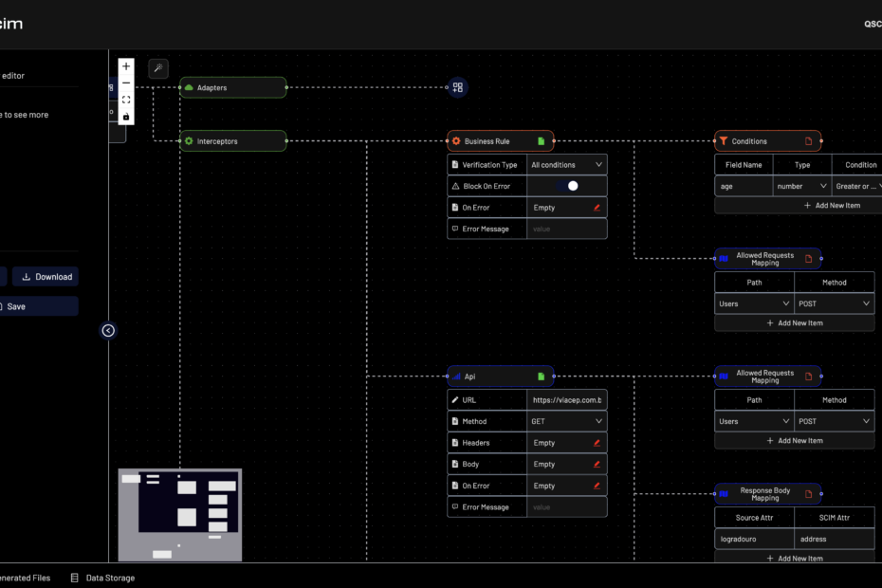Toggle the canvas lock icon
The height and width of the screenshot is (588, 882).
click(x=126, y=116)
